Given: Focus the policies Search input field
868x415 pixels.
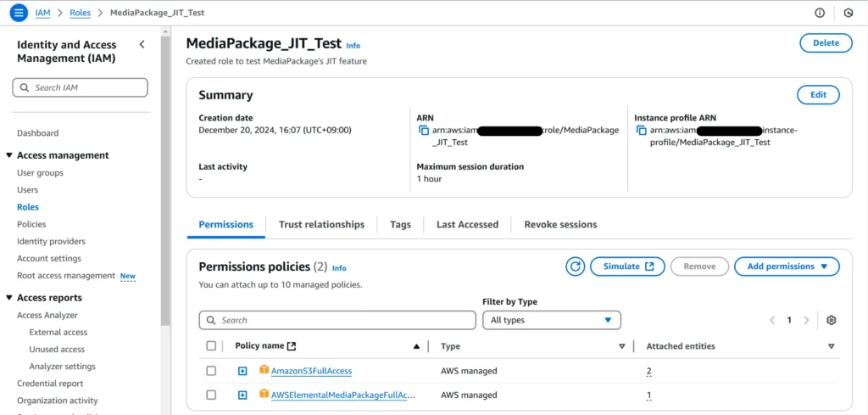Looking at the screenshot, I should pos(337,320).
